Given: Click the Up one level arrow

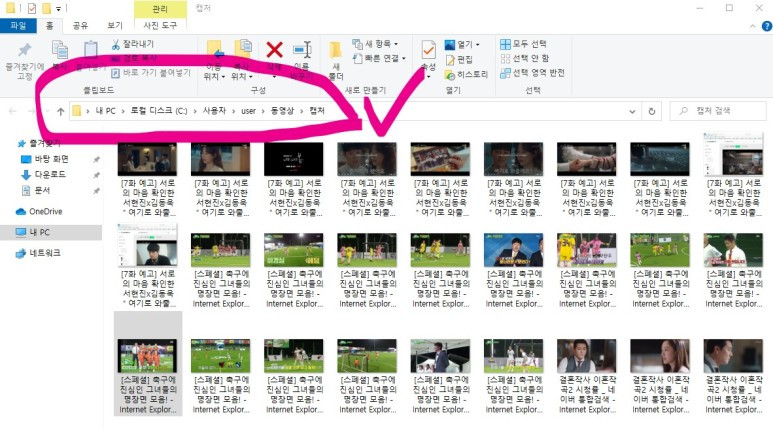Looking at the screenshot, I should 60,111.
